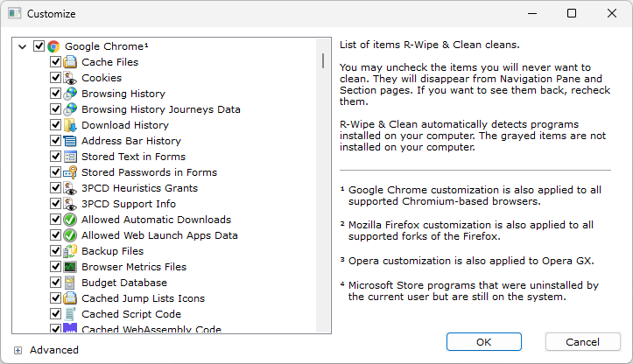The image size is (633, 364).
Task: Click the items list vertical scrollbar thumb
Action: (x=323, y=61)
